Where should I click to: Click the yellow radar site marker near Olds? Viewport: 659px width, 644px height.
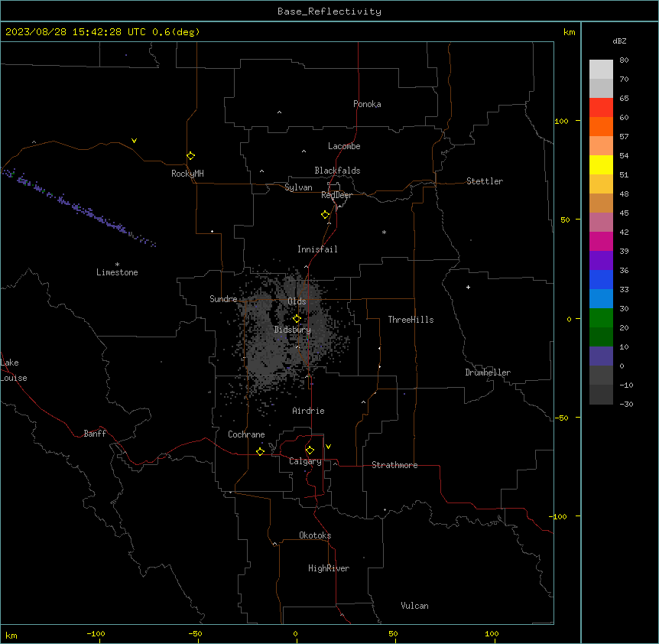click(297, 319)
